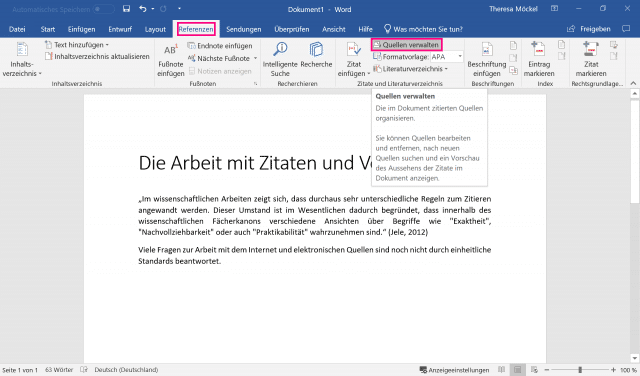Click the zoom out minus button
Screen dimensions: 640x376
(x=547, y=370)
